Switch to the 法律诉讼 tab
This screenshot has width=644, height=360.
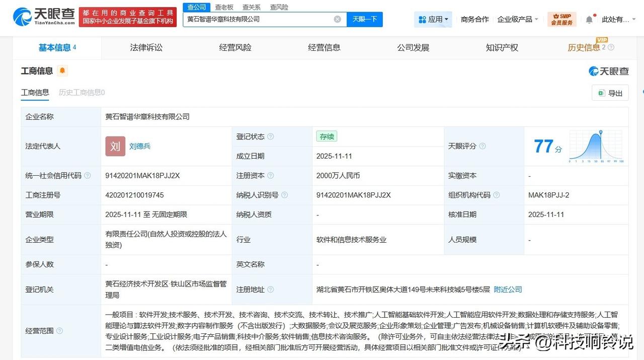(145, 47)
